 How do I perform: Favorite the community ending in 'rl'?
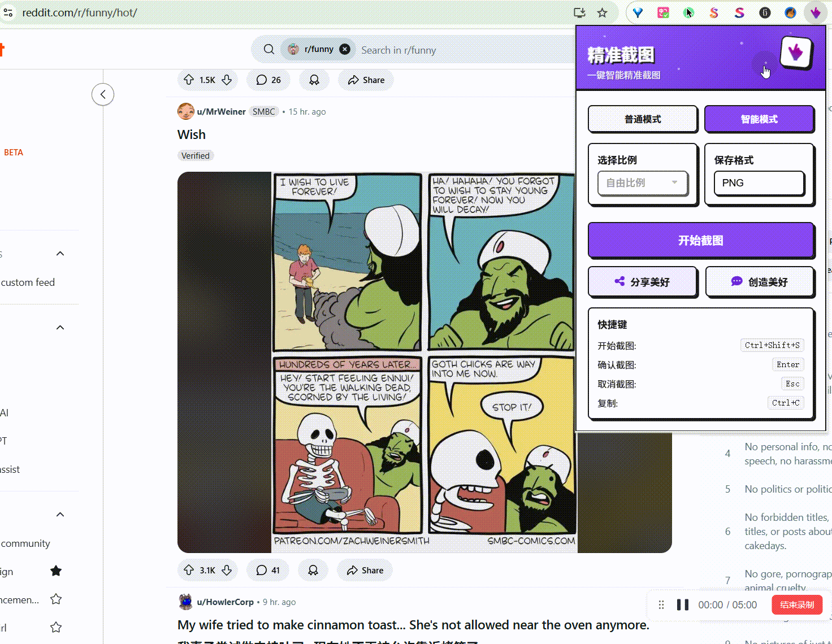[56, 628]
